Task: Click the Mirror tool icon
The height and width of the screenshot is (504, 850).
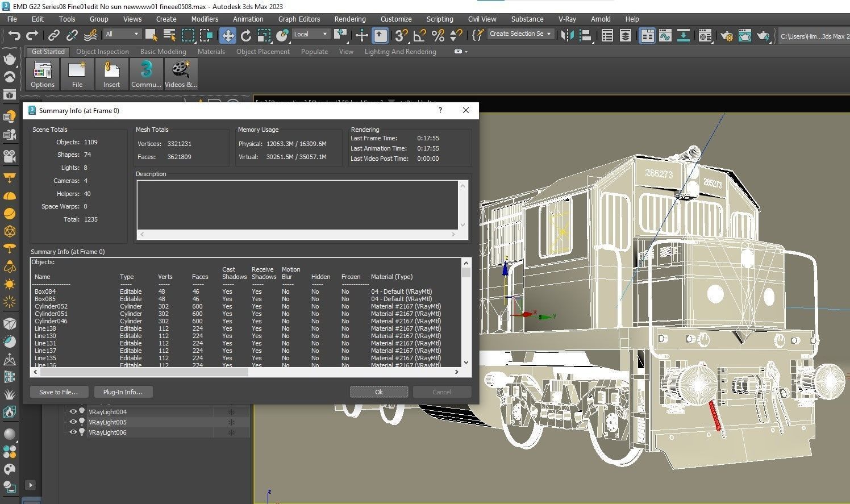Action: pyautogui.click(x=566, y=36)
